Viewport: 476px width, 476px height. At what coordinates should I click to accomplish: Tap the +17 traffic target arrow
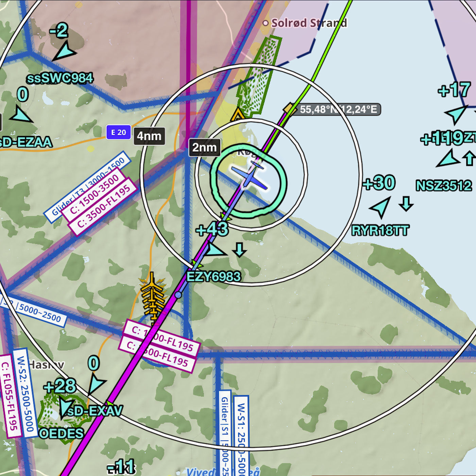tap(456, 114)
